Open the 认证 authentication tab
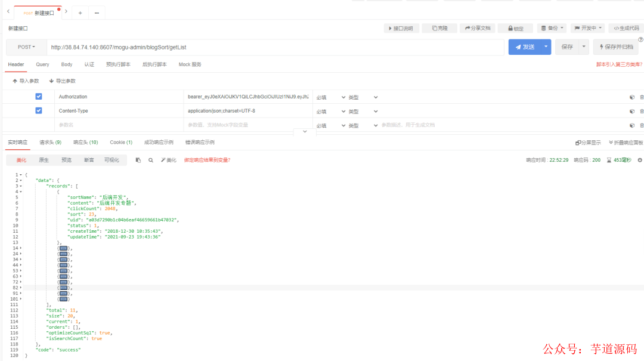Screen dimensions: 644x361 (x=89, y=64)
